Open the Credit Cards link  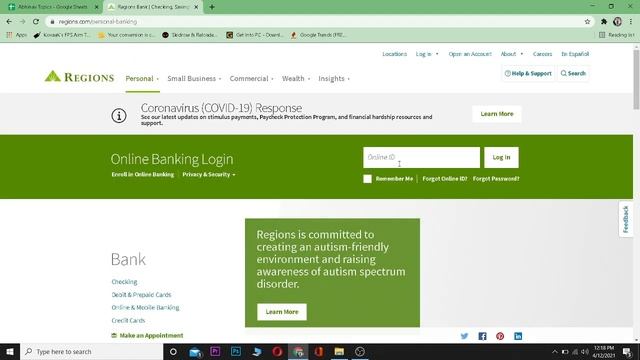pos(128,320)
